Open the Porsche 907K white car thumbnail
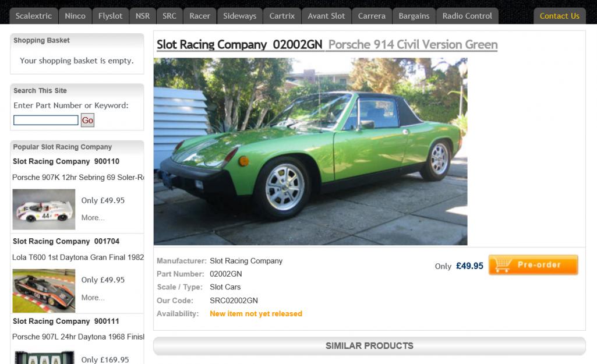The height and width of the screenshot is (364, 597). click(44, 210)
